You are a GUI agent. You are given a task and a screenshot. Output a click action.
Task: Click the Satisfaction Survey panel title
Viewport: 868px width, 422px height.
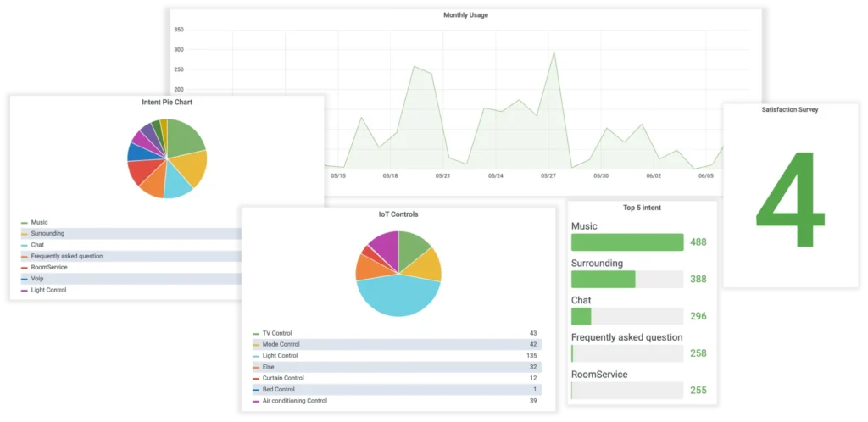coord(790,109)
